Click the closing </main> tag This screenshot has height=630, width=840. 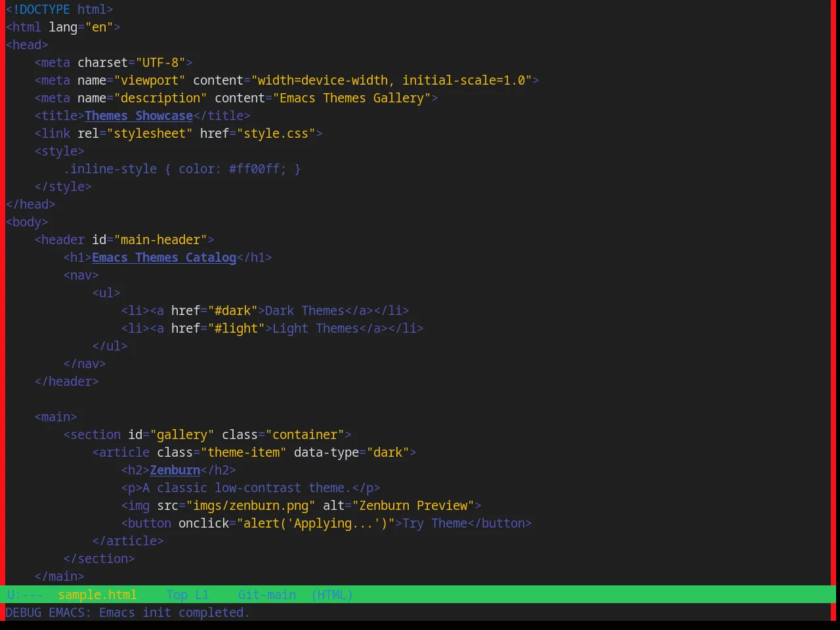pos(59,576)
